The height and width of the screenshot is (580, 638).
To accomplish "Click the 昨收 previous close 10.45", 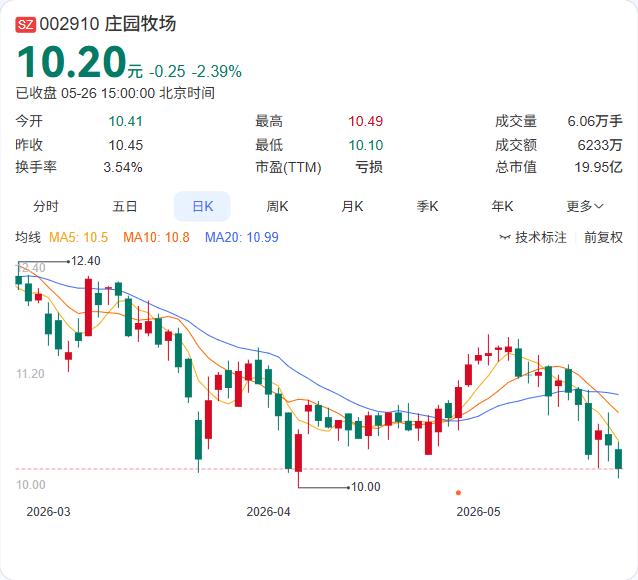I will 126,145.
